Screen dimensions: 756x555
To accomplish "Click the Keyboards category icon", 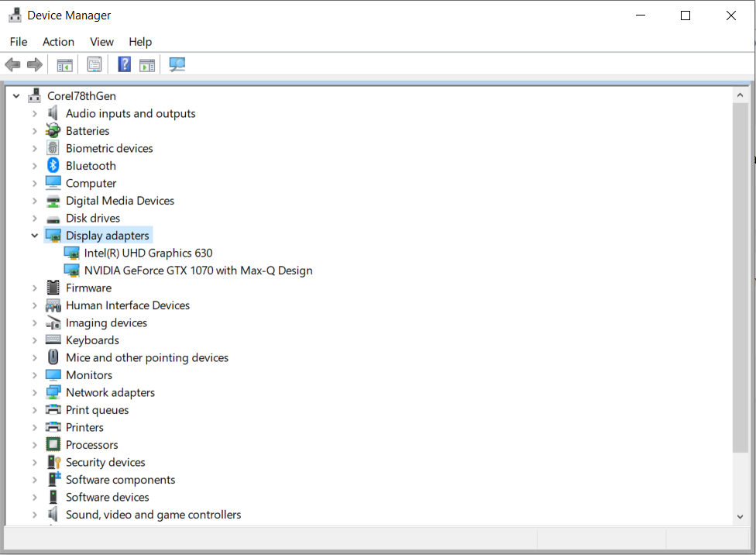I will tap(53, 340).
